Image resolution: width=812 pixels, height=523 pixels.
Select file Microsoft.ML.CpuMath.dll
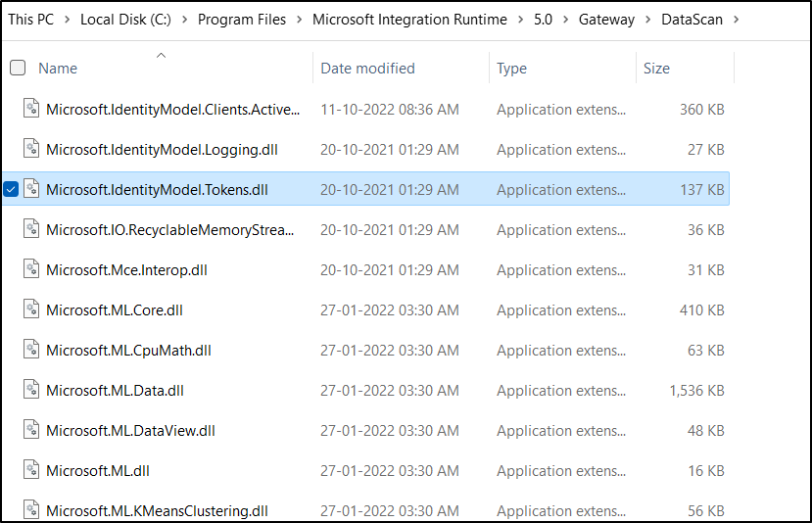128,350
